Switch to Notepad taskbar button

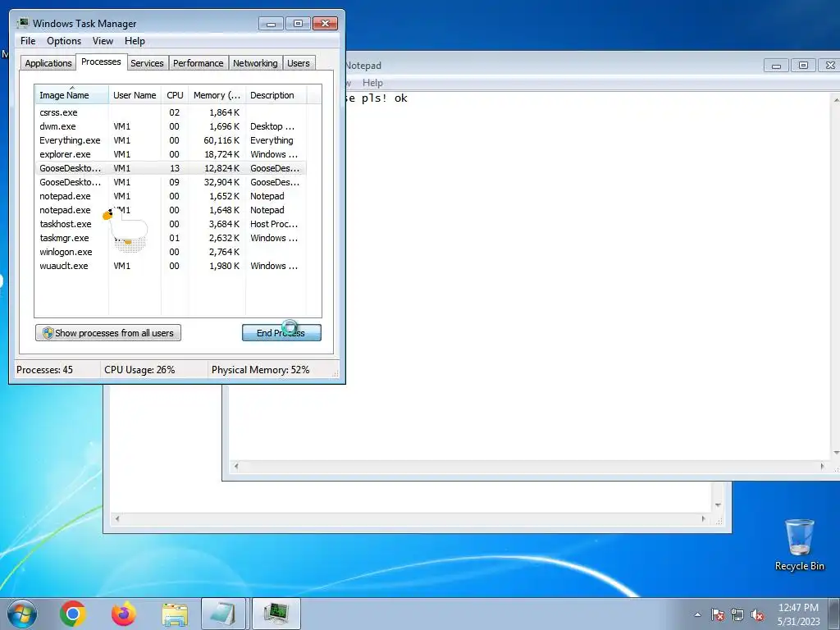(223, 614)
